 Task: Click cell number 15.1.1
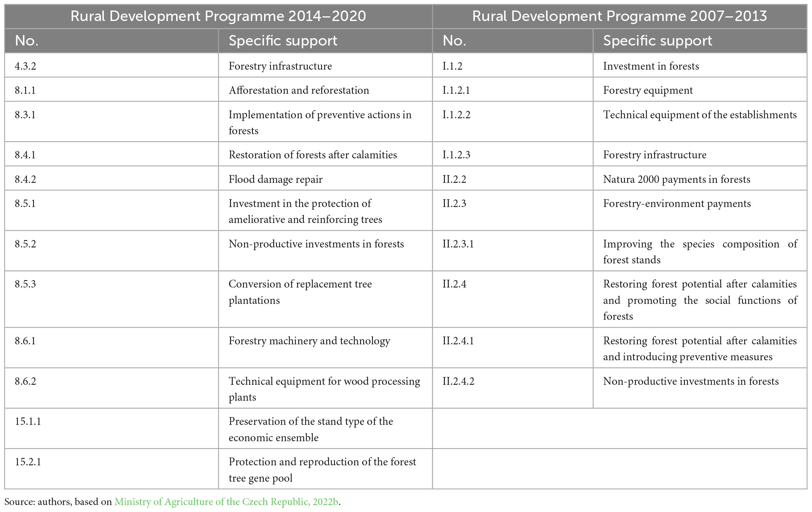tap(111, 429)
